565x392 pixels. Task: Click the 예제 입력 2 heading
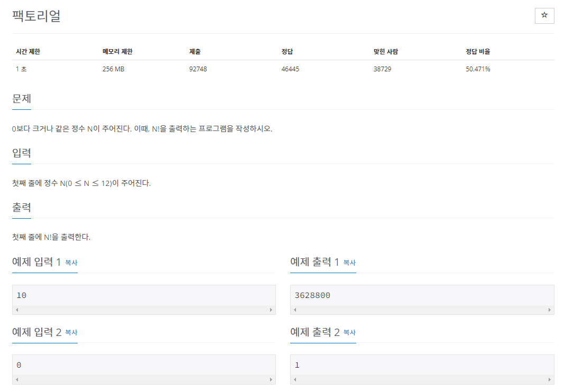point(37,332)
